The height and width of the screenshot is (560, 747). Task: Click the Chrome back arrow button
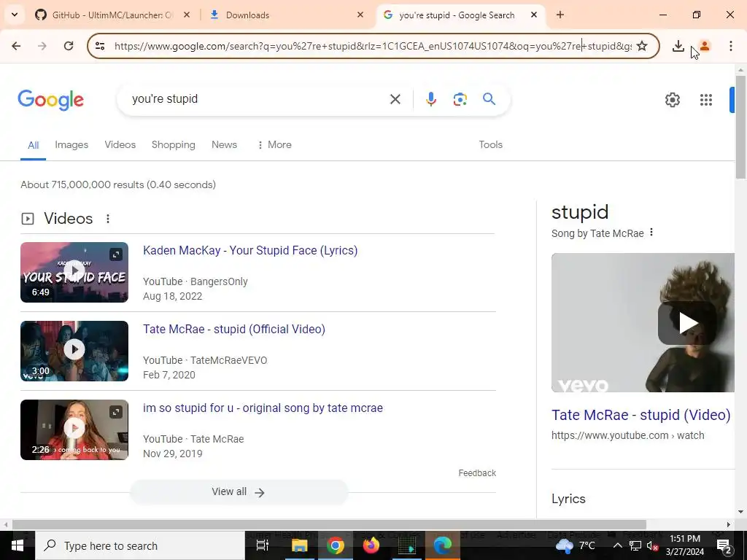point(16,46)
